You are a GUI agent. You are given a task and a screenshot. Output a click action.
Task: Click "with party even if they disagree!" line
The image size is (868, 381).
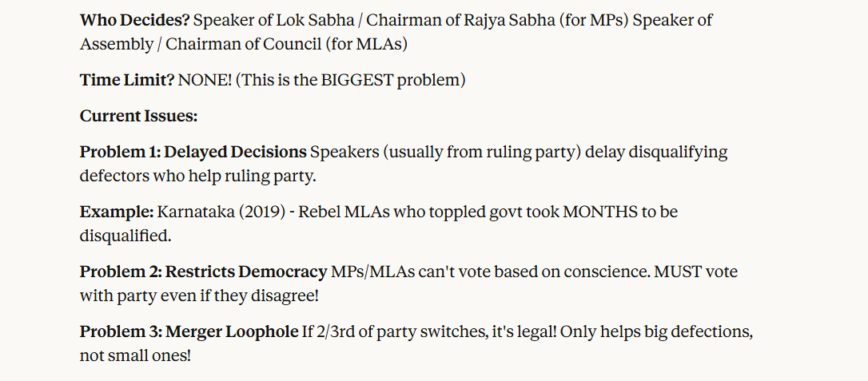coord(198,296)
